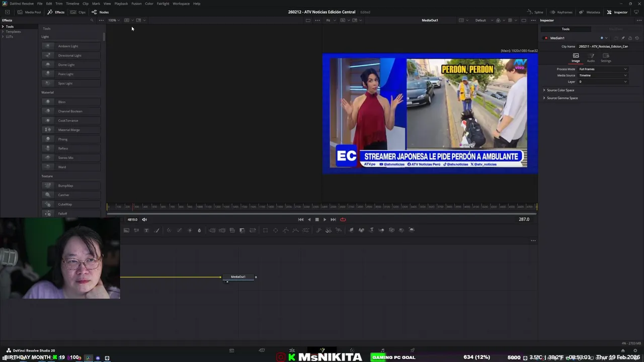Viewport: 644px width, 362px height.
Task: Toggle the Effects panel button
Action: 56,12
